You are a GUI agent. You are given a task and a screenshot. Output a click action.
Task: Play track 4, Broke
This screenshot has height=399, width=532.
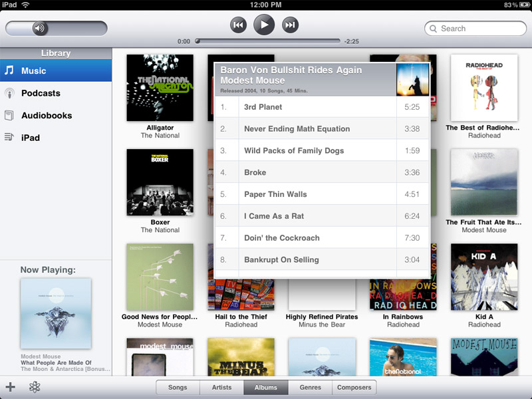[x=323, y=172]
